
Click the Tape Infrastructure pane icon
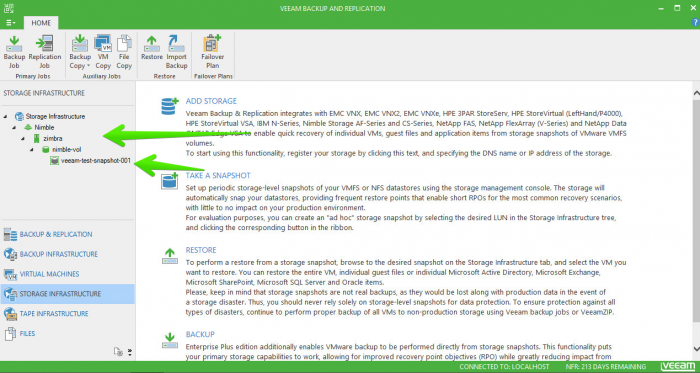tap(10, 314)
